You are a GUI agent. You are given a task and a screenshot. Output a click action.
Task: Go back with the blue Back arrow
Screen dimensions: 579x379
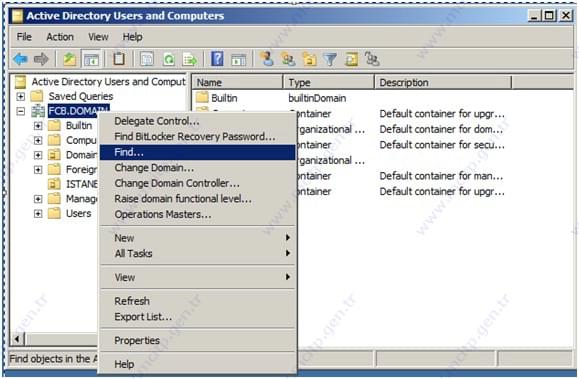pos(20,59)
